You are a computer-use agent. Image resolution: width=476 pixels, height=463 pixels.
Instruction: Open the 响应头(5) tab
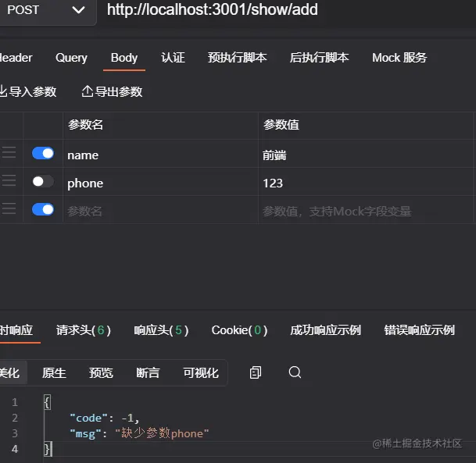pyautogui.click(x=161, y=330)
